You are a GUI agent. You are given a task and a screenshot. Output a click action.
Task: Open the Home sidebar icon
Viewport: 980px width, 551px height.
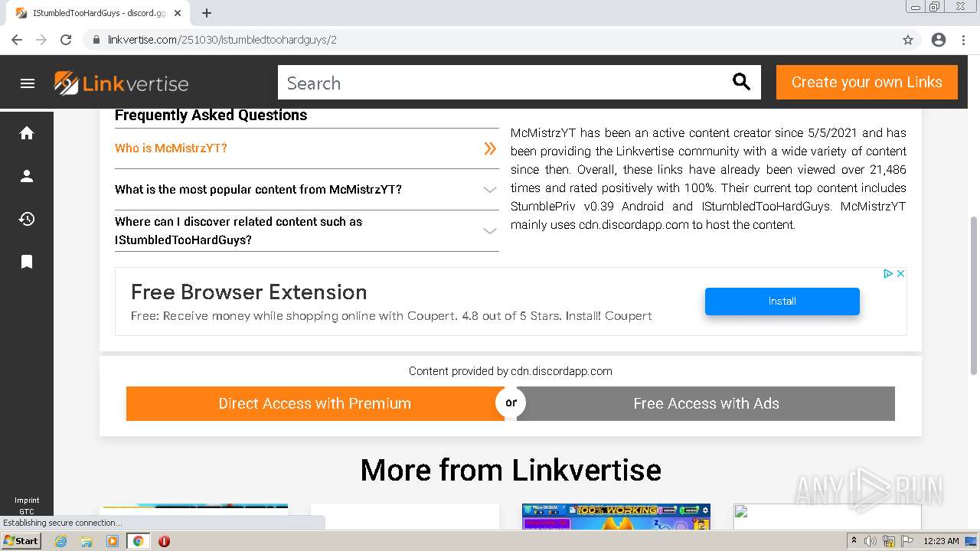[x=27, y=133]
